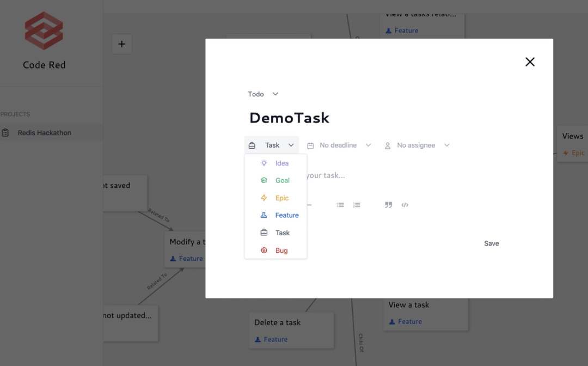
Task: Click the Epic lightning bolt icon
Action: (x=263, y=198)
